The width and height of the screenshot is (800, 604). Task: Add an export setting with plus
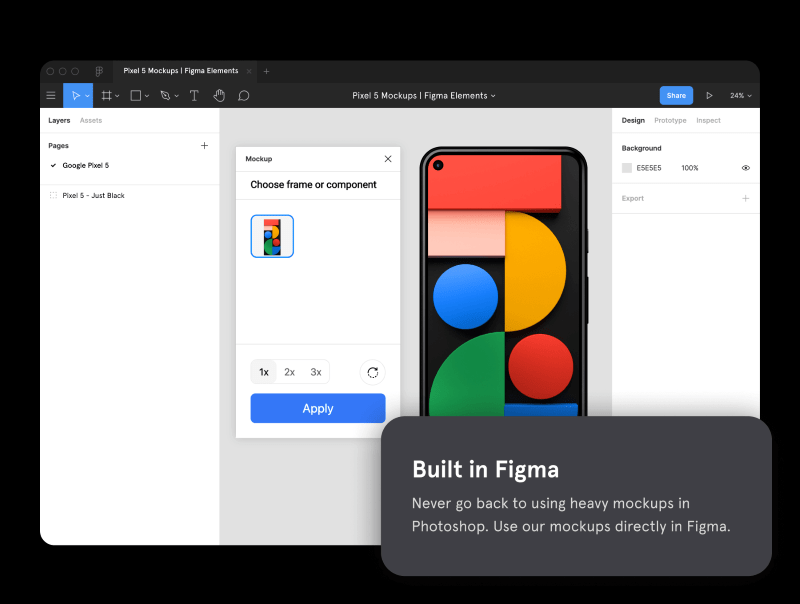745,198
